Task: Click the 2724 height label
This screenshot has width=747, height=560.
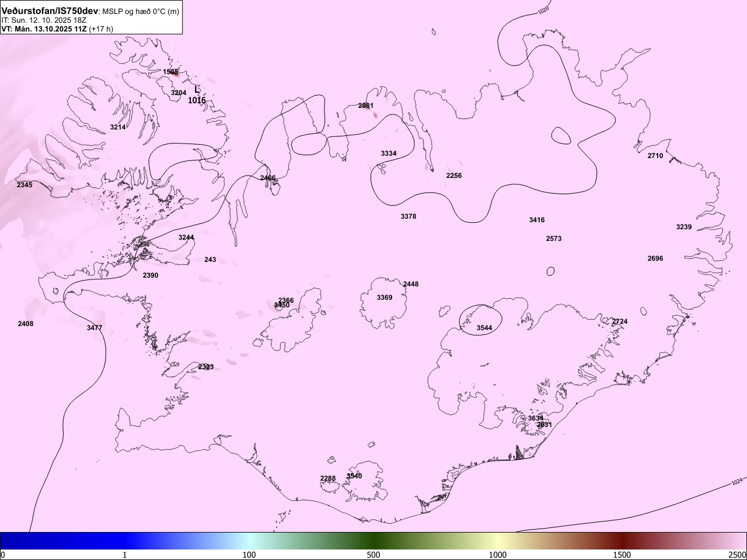Action: (x=620, y=321)
